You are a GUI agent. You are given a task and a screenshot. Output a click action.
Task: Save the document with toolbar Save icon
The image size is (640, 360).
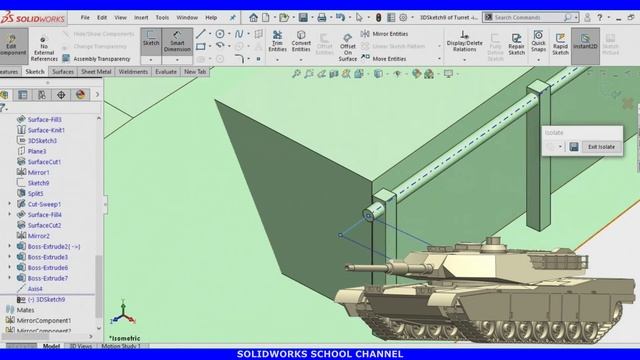coord(303,18)
